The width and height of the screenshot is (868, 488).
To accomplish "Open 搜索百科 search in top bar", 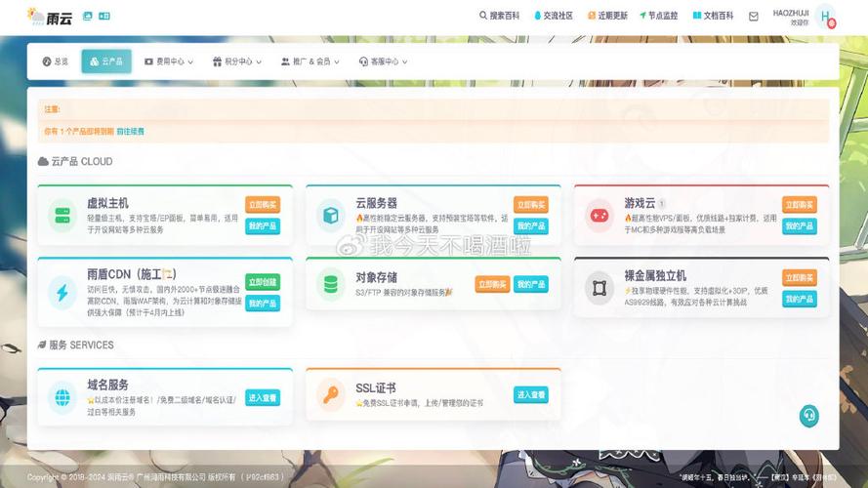I will (499, 16).
